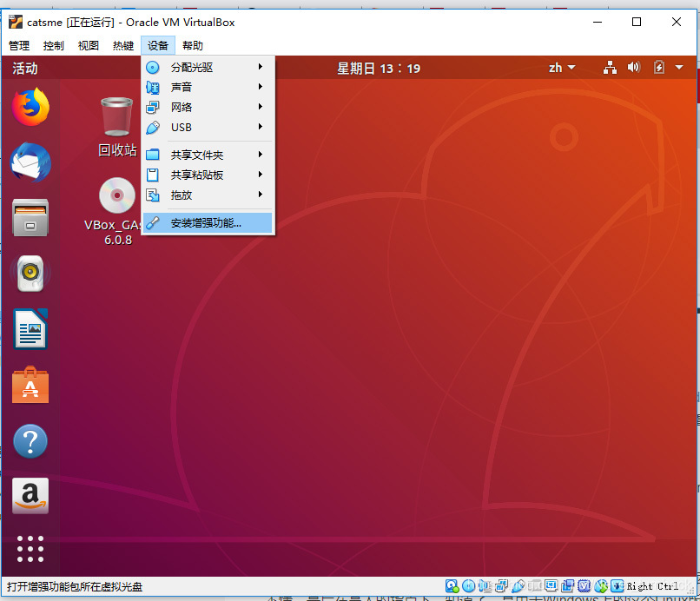Click the shared folders status bar icon
This screenshot has width=700, height=601.
(x=534, y=586)
